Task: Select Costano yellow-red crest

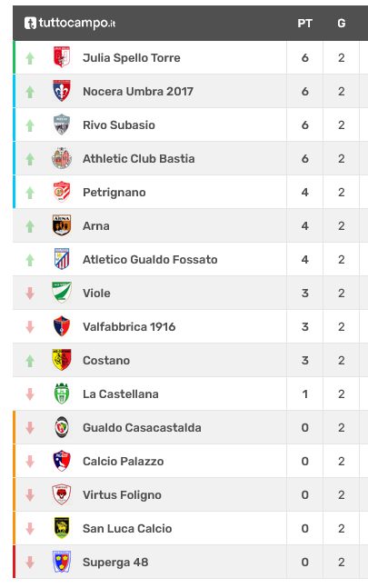Action: (62, 360)
